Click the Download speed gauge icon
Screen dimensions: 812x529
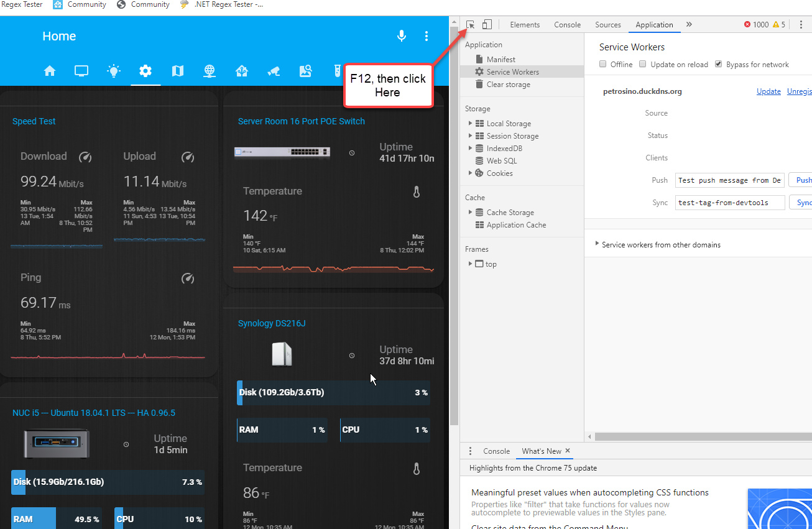(85, 157)
